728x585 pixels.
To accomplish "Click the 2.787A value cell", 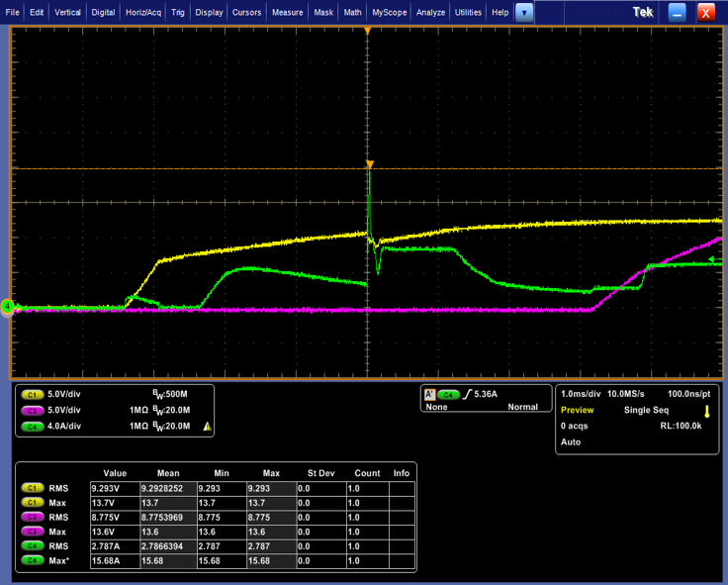I will pos(115,546).
